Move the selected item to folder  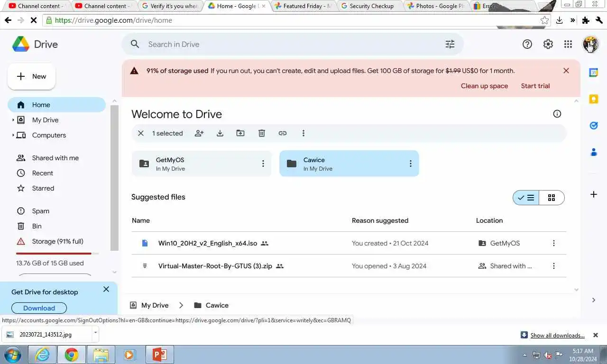click(240, 133)
